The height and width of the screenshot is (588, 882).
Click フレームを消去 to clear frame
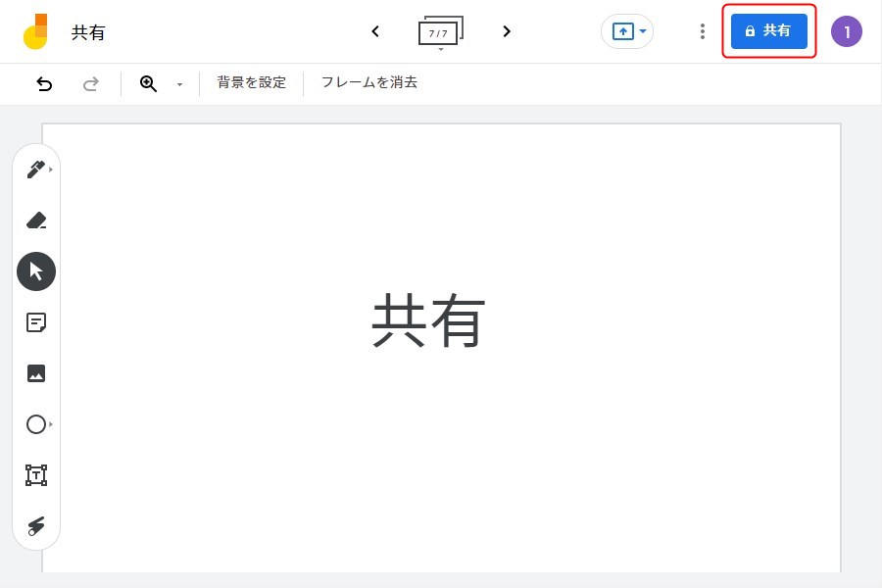click(369, 82)
